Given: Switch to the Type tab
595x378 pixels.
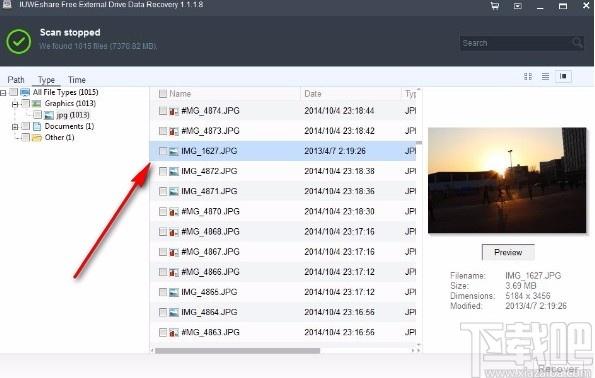Looking at the screenshot, I should click(x=46, y=80).
